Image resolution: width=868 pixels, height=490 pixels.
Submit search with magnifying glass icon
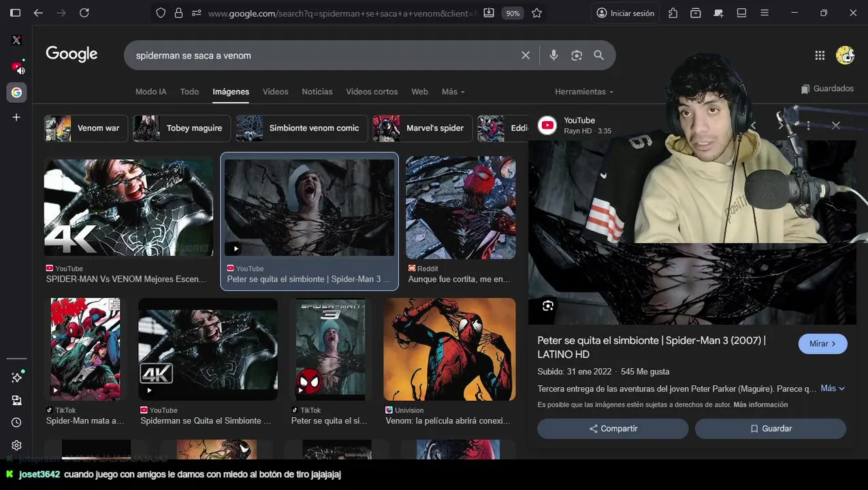[599, 55]
